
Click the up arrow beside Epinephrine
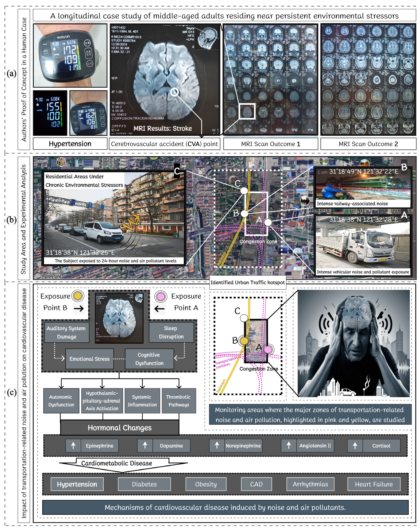73,445
